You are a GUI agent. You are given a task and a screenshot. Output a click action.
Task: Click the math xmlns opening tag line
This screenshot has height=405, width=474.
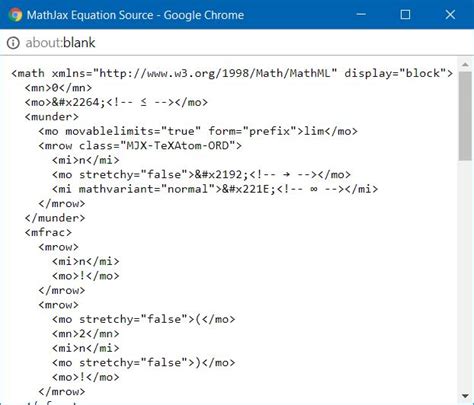232,73
